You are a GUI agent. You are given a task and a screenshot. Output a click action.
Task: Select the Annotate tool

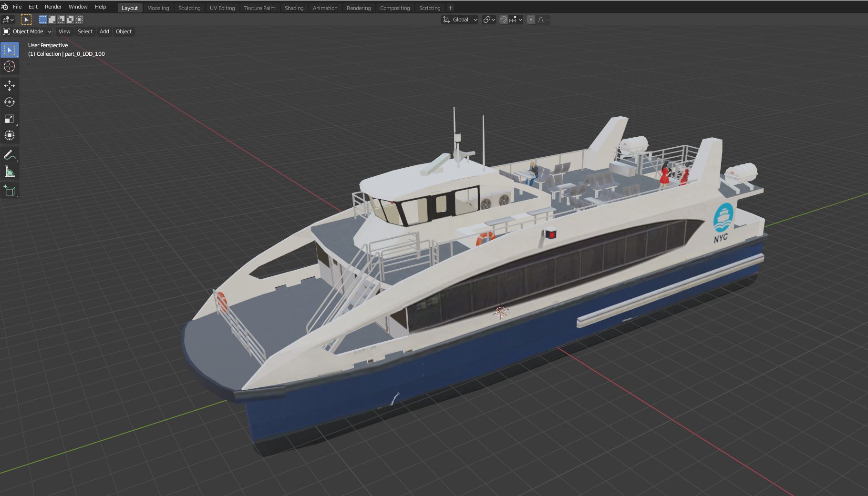[x=10, y=155]
